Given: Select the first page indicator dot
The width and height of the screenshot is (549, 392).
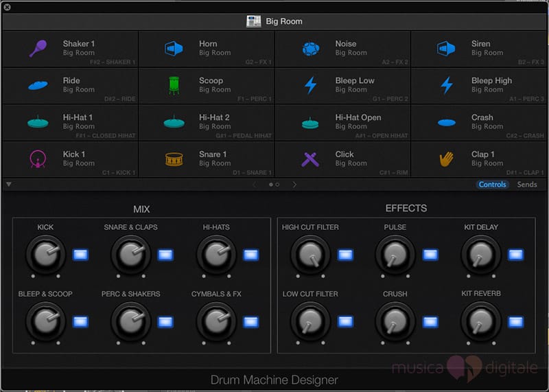Looking at the screenshot, I should pos(270,184).
